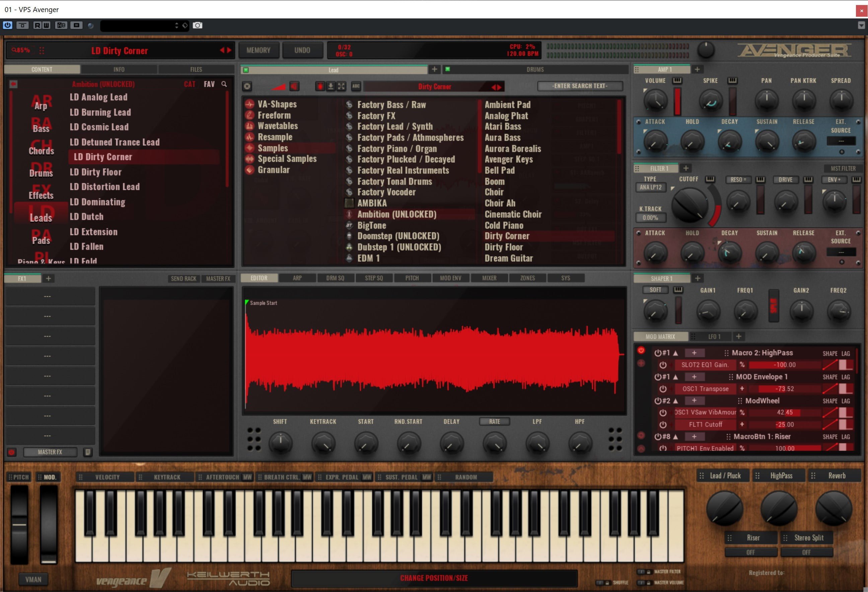The height and width of the screenshot is (592, 868).
Task: Open the STEP SQ editor tab
Action: click(x=373, y=278)
